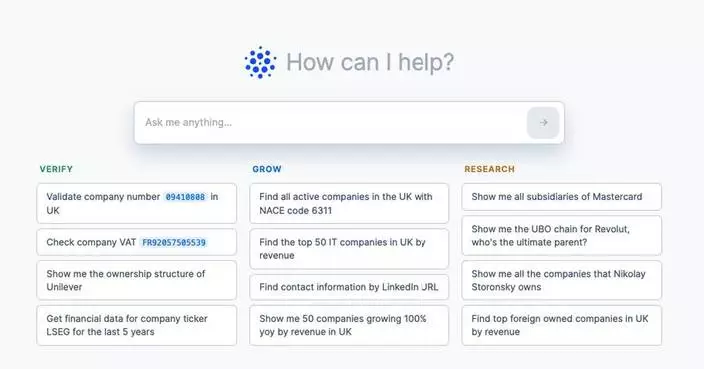Choose NACE code 6311 companies prompt
This screenshot has width=704, height=369.
349,203
